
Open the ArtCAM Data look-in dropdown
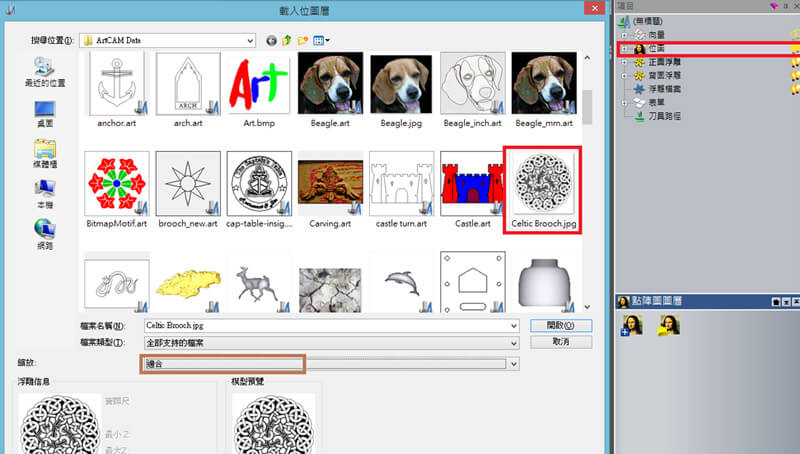(250, 40)
